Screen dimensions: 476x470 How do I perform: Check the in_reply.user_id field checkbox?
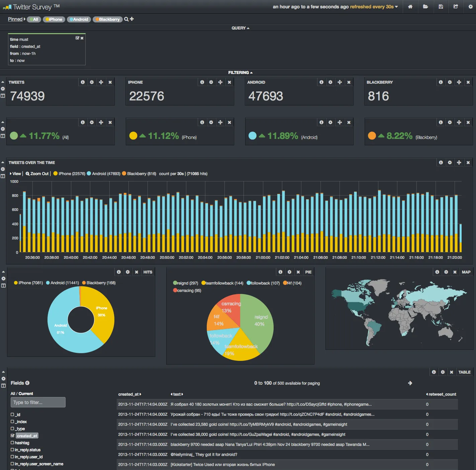pos(12,457)
